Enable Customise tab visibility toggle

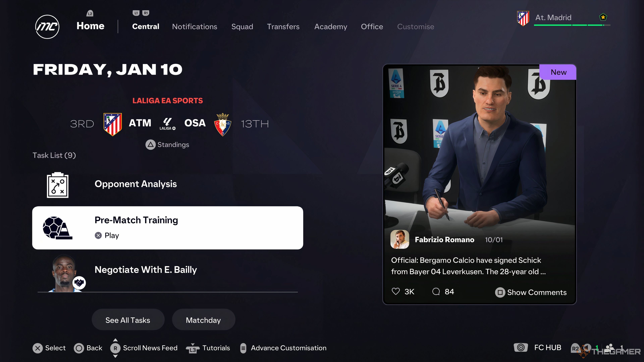[x=415, y=26]
